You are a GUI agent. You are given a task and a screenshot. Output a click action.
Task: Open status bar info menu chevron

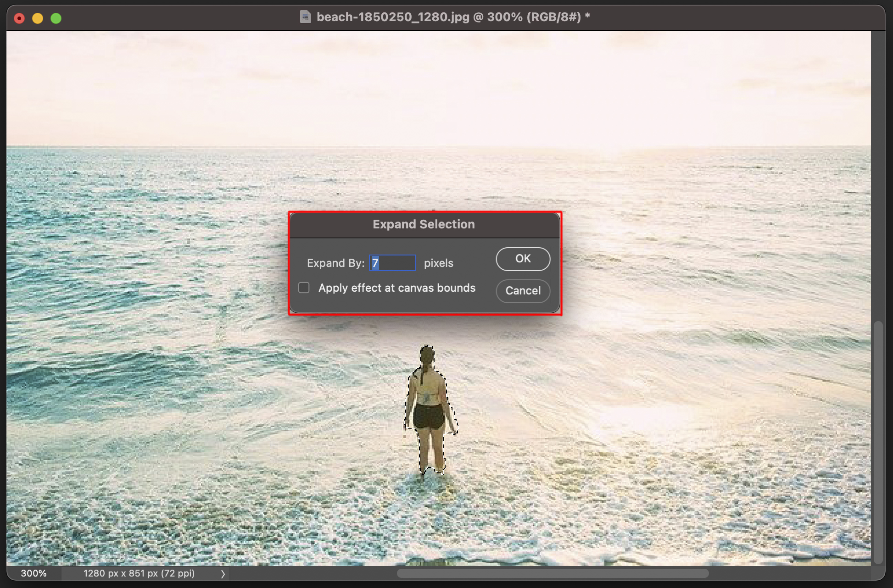(x=223, y=573)
